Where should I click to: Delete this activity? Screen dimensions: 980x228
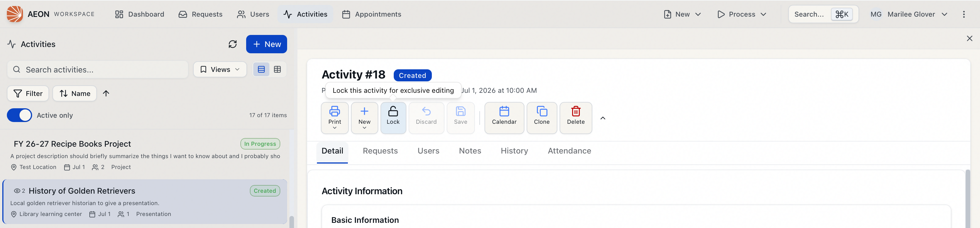(576, 118)
